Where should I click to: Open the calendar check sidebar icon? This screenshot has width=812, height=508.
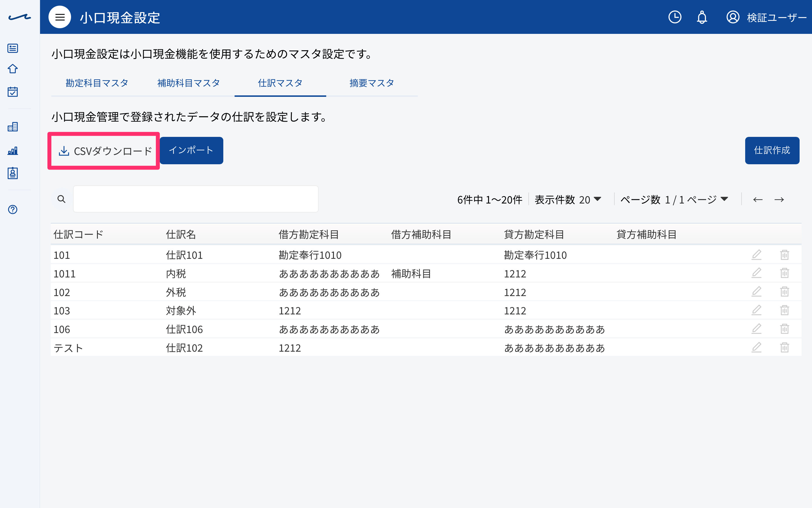tap(13, 91)
